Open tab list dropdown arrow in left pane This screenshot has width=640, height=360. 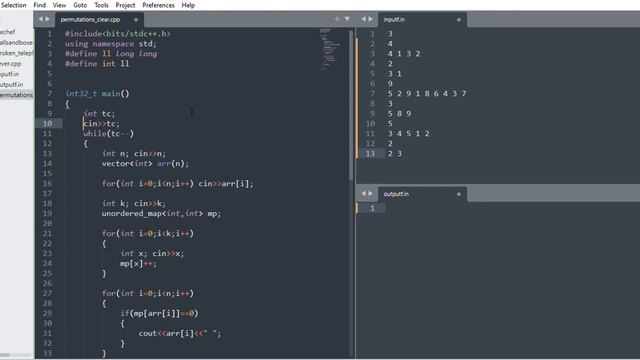point(347,19)
